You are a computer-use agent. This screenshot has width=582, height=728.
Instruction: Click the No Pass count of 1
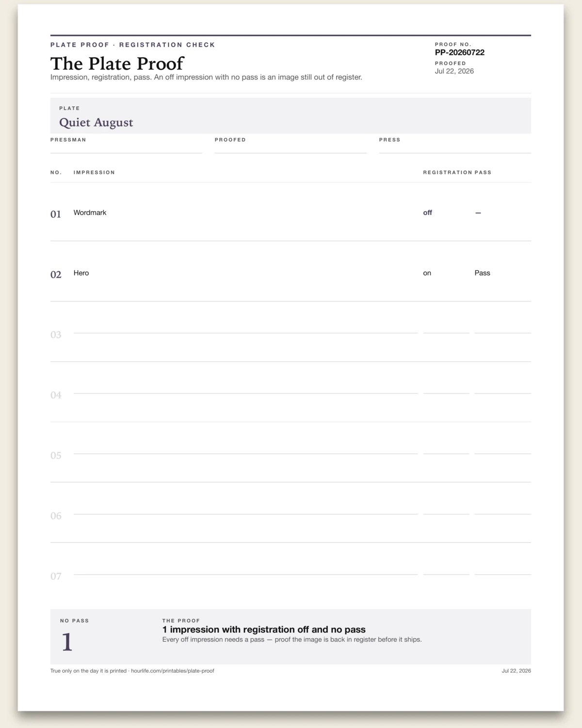coord(67,642)
